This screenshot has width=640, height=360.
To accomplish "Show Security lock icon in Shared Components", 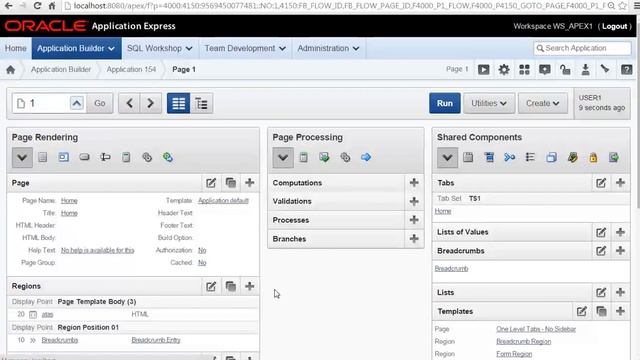I will tap(593, 158).
